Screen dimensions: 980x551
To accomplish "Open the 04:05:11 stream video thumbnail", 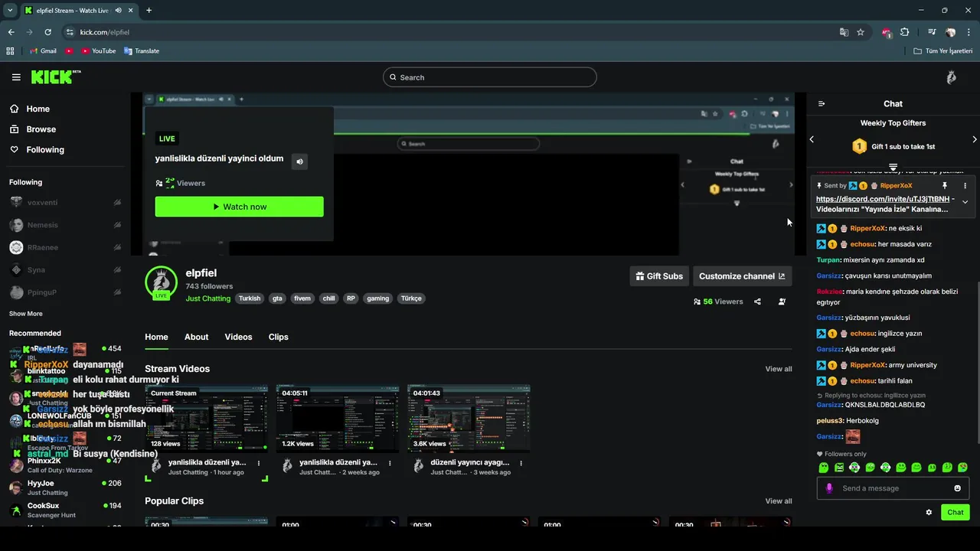I will coord(338,419).
